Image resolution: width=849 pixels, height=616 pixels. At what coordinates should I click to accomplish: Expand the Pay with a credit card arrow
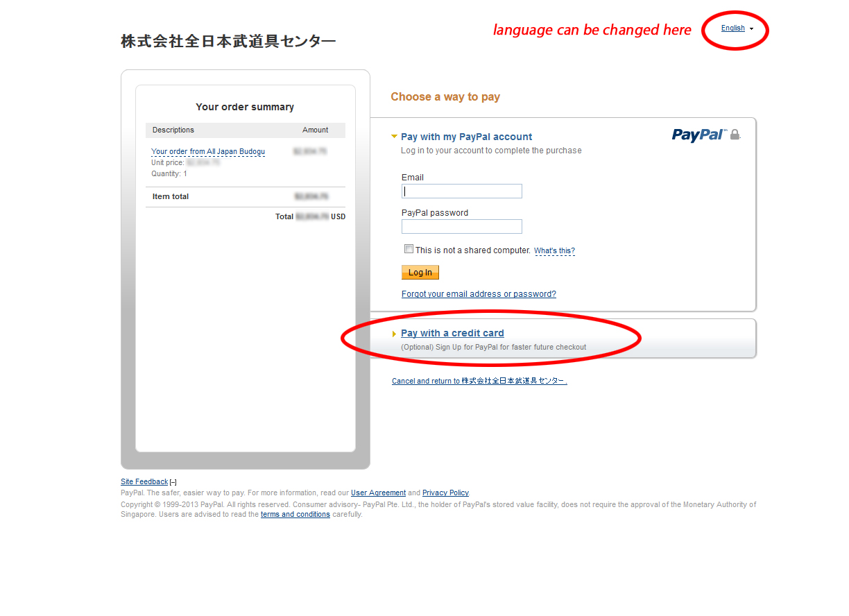395,334
